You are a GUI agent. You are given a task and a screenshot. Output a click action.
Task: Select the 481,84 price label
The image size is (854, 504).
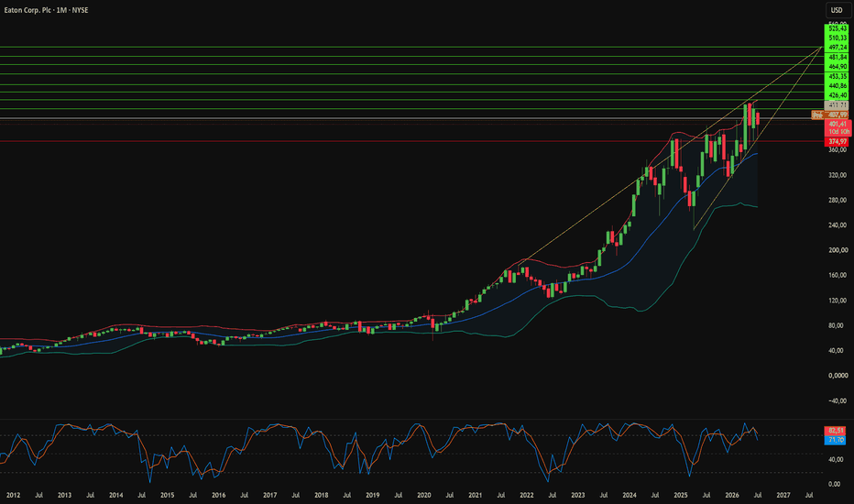[x=838, y=57]
